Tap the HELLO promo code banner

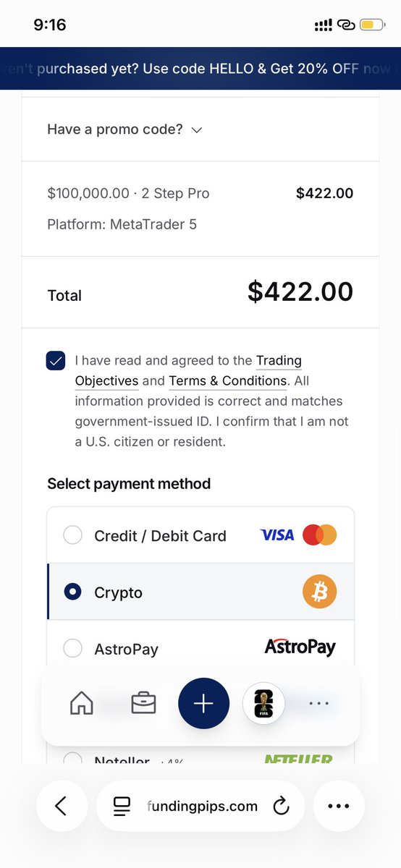coord(200,69)
